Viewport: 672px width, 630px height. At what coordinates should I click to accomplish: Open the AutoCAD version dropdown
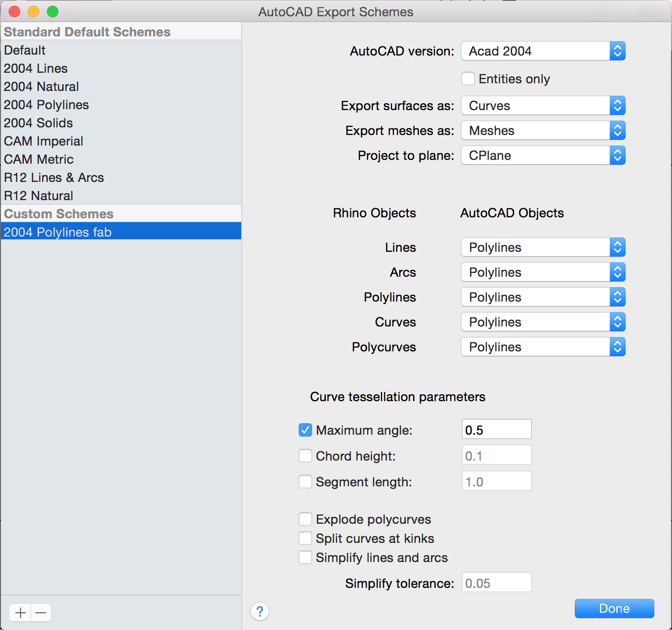[543, 51]
